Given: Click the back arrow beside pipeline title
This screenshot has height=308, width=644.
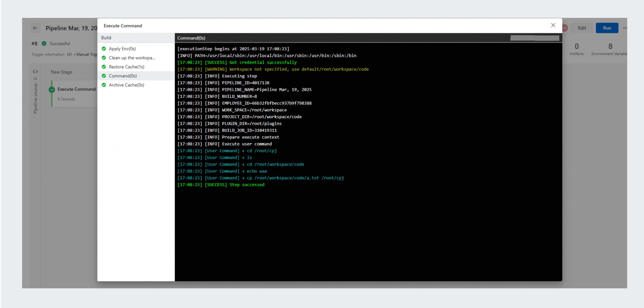Looking at the screenshot, I should [x=35, y=28].
